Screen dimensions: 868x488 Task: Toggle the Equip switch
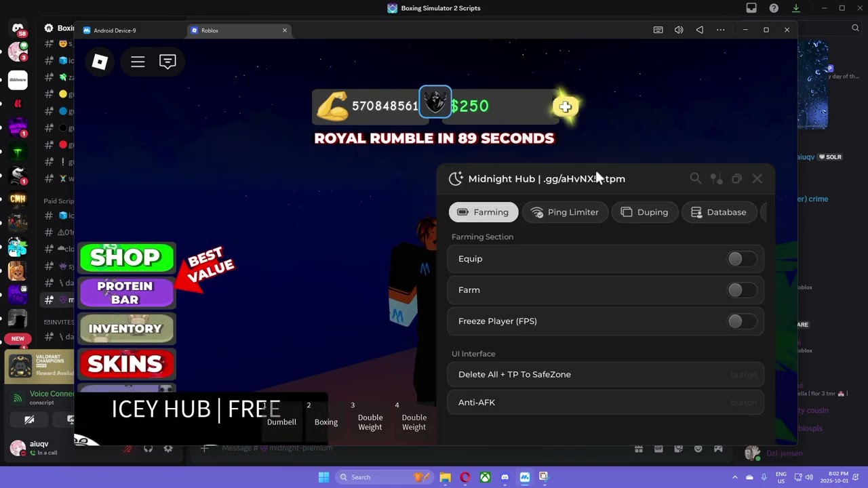point(742,259)
